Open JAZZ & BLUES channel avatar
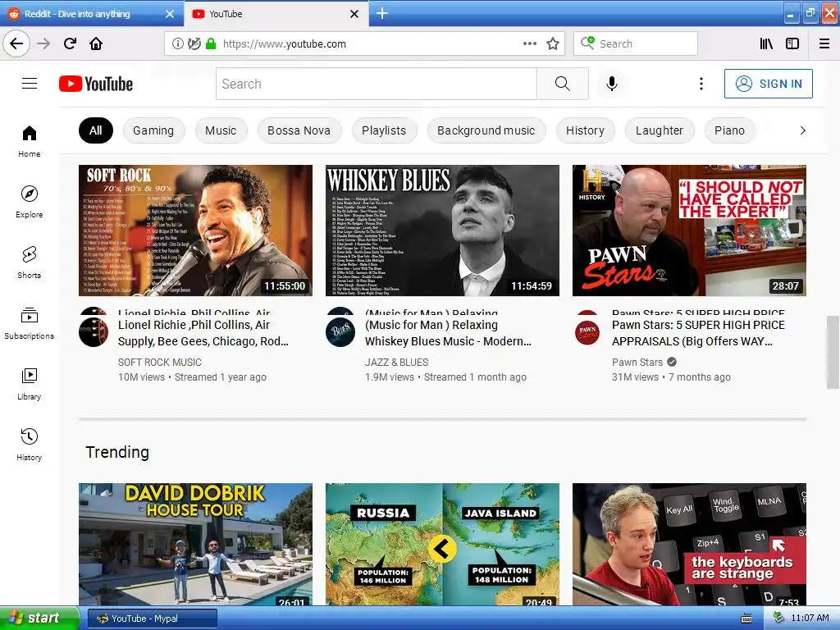This screenshot has height=630, width=840. (340, 332)
